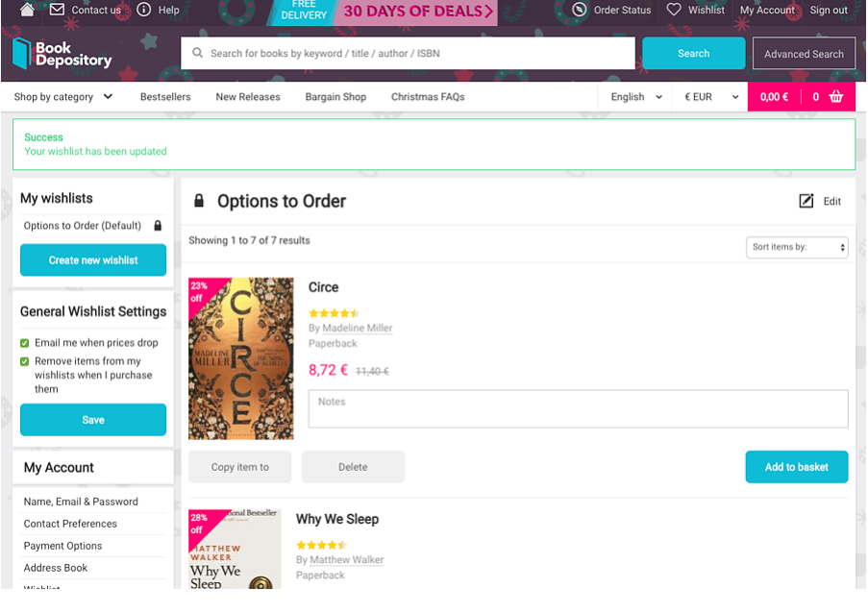Screen dimensions: 868x613
Task: Click the Book Depository logo
Action: click(x=62, y=54)
